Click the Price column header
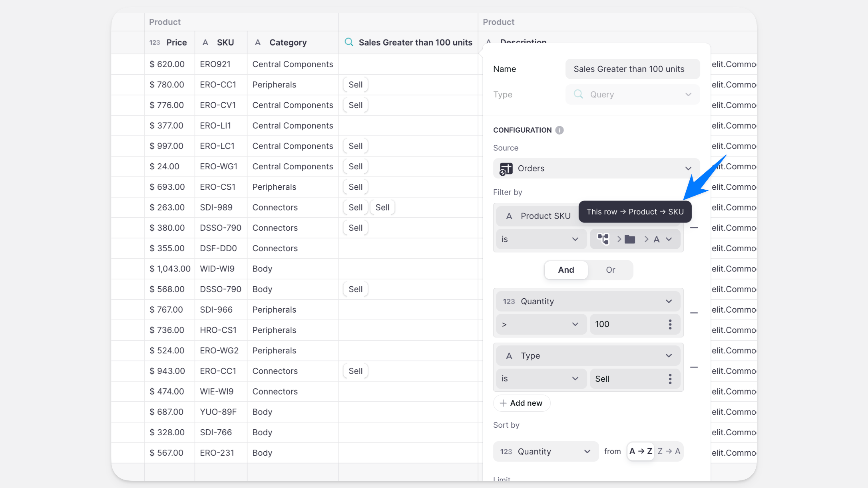The height and width of the screenshot is (488, 868). [176, 42]
